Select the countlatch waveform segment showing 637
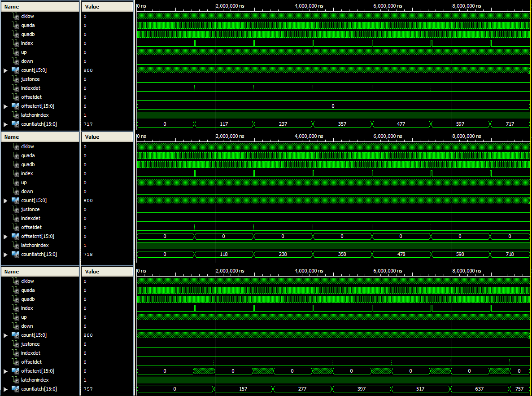Image resolution: width=532 pixels, height=396 pixels. click(x=480, y=389)
